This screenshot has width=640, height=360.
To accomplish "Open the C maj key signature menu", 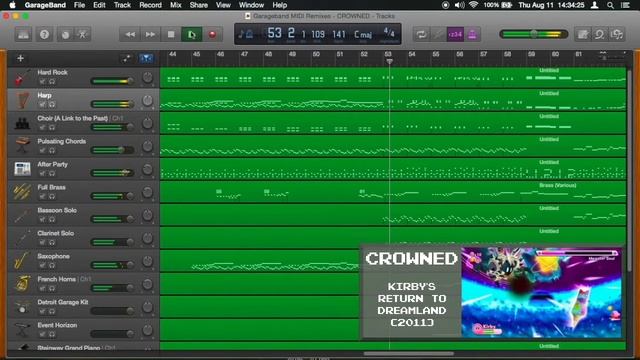I will point(363,35).
